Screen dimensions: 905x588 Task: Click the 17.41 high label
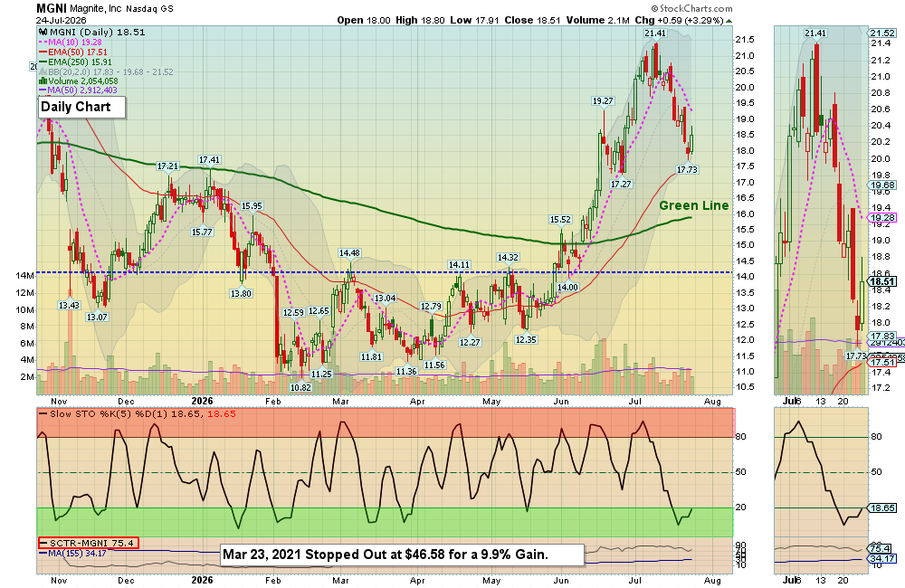[x=209, y=160]
